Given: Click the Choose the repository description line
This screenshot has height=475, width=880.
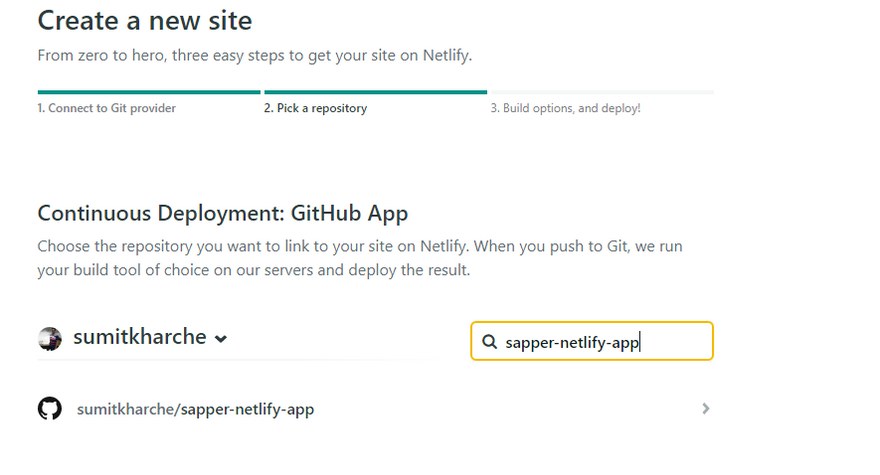Looking at the screenshot, I should point(359,246).
